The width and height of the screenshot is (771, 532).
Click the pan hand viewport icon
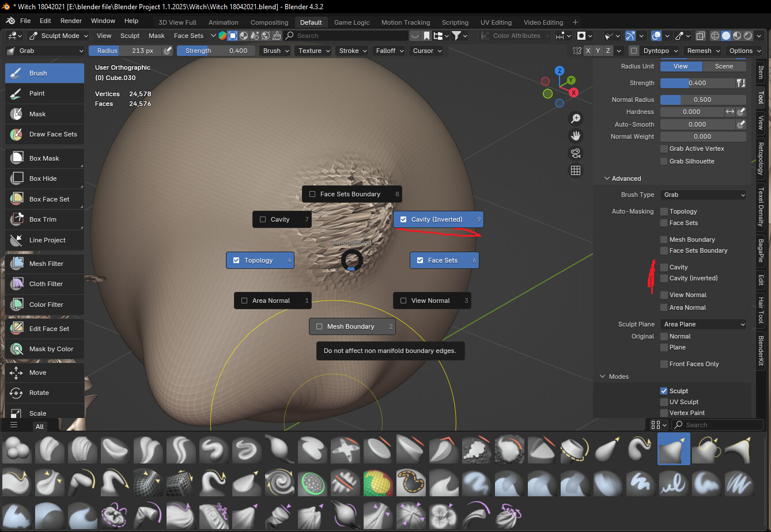tap(575, 136)
